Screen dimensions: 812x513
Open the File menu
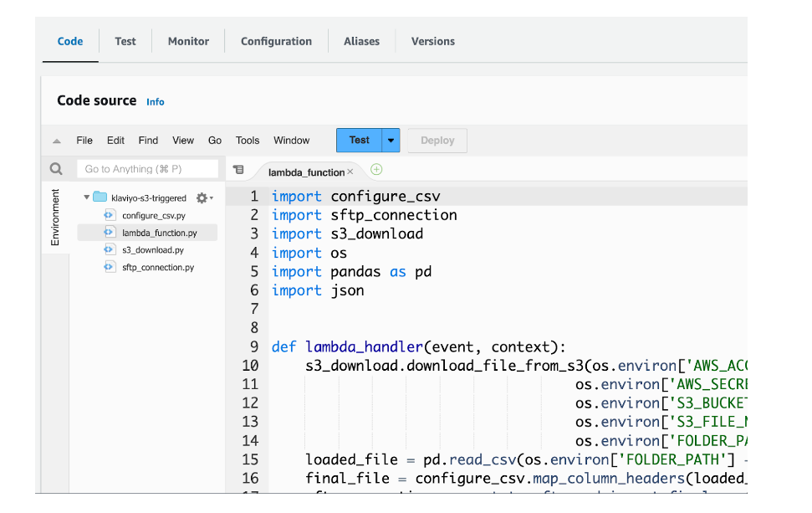pos(84,141)
